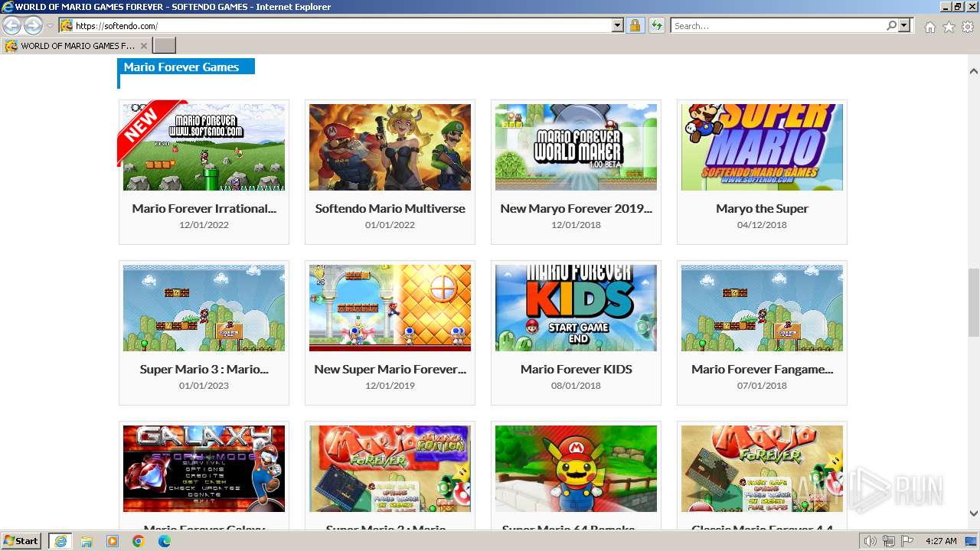
Task: Click date 01/01/2023 under Super Mario 3
Action: [204, 386]
